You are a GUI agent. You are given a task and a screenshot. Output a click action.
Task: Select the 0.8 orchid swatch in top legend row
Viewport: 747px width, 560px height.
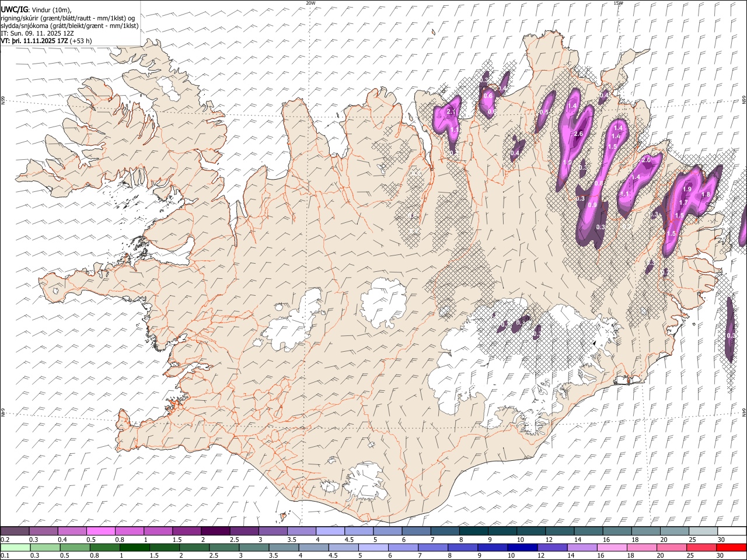coord(129,531)
